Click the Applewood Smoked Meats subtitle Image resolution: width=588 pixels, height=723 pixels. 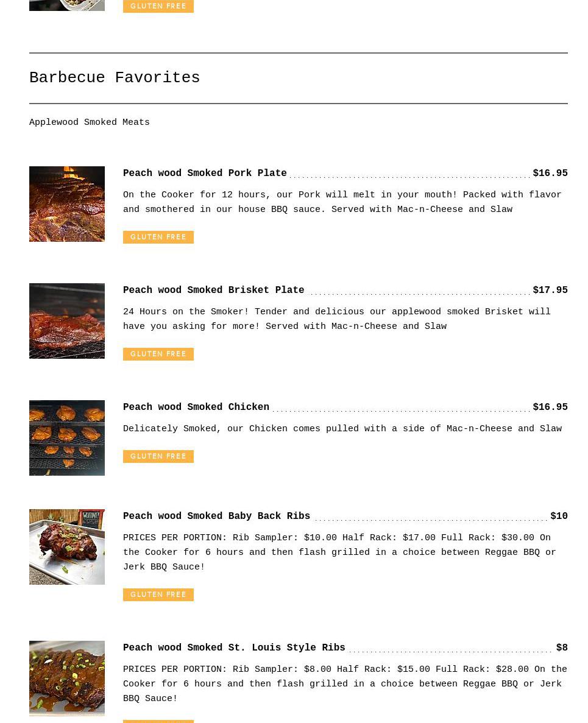(x=90, y=122)
